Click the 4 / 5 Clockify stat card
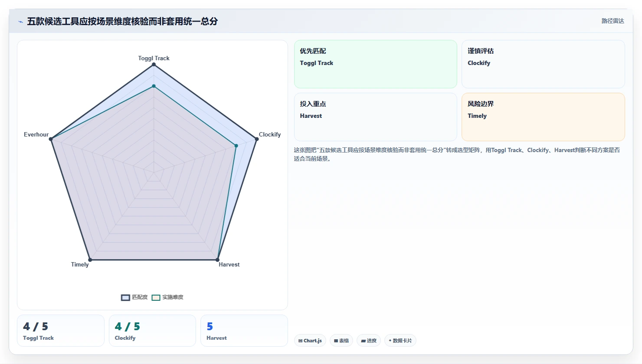Viewport: 642px width, 364px height. click(x=152, y=331)
